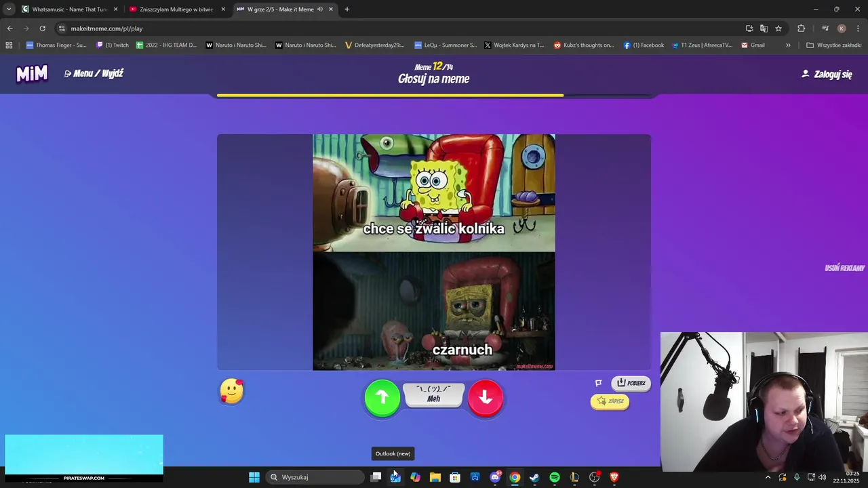868x488 pixels.
Task: Open the emoji reaction picker
Action: 231,391
